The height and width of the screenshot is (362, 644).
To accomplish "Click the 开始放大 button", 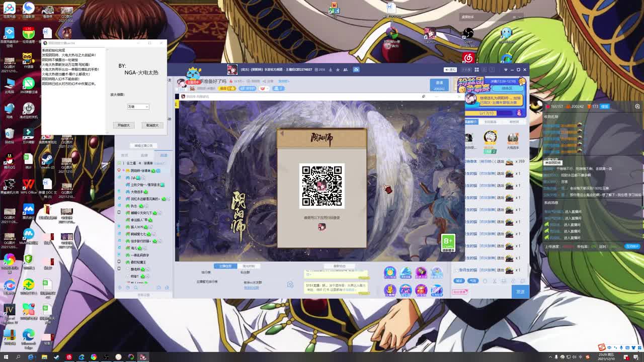I will pyautogui.click(x=123, y=125).
